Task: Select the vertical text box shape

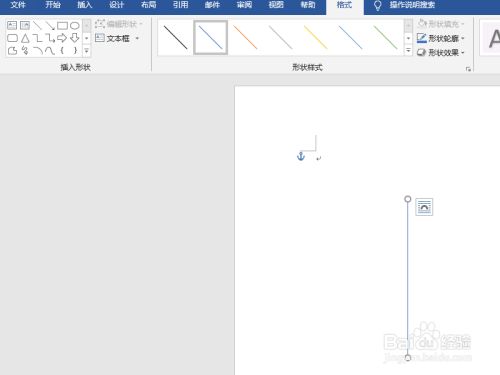Action: (x=25, y=25)
